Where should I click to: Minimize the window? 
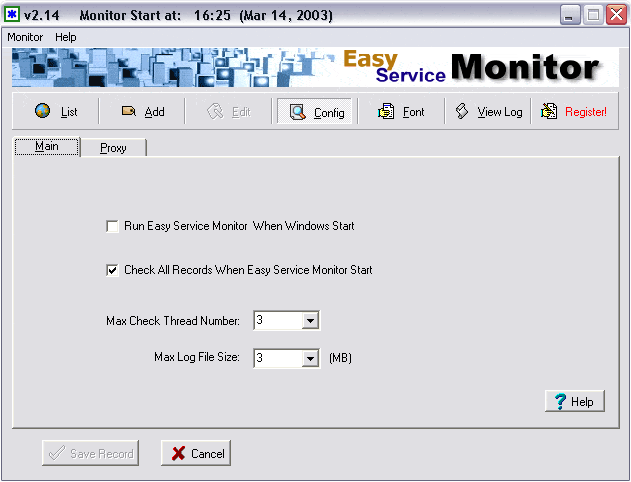569,15
